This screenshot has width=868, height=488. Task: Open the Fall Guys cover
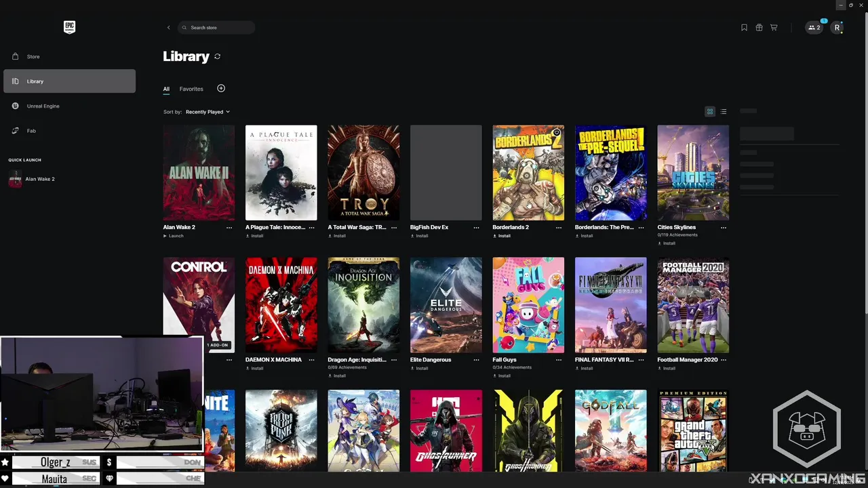tap(528, 305)
